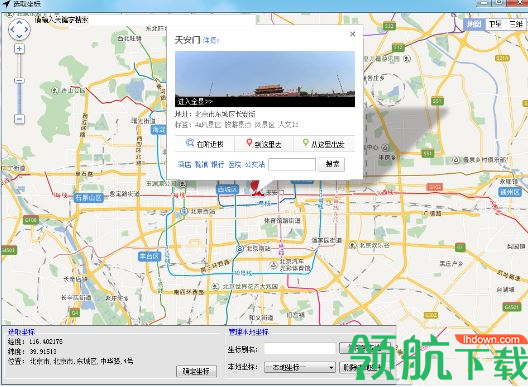Pan the map left with the compass arrow
This screenshot has height=387, width=528.
tap(12, 29)
